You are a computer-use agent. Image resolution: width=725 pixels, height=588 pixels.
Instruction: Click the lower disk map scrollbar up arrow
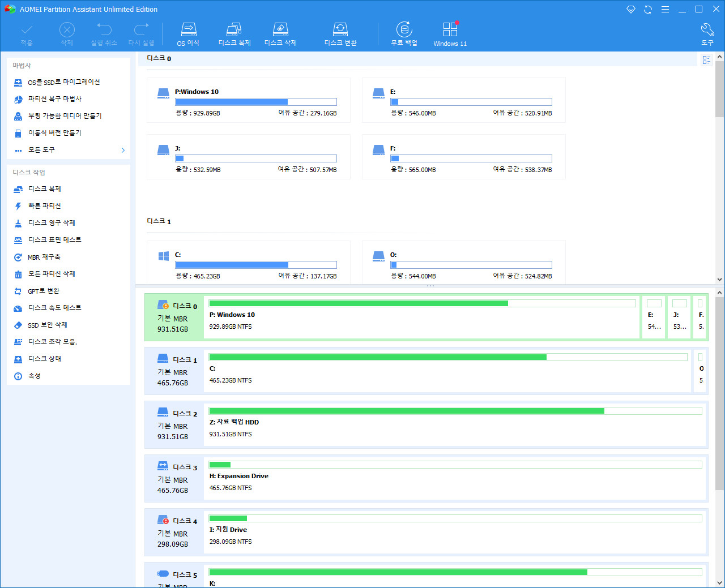tap(720, 293)
